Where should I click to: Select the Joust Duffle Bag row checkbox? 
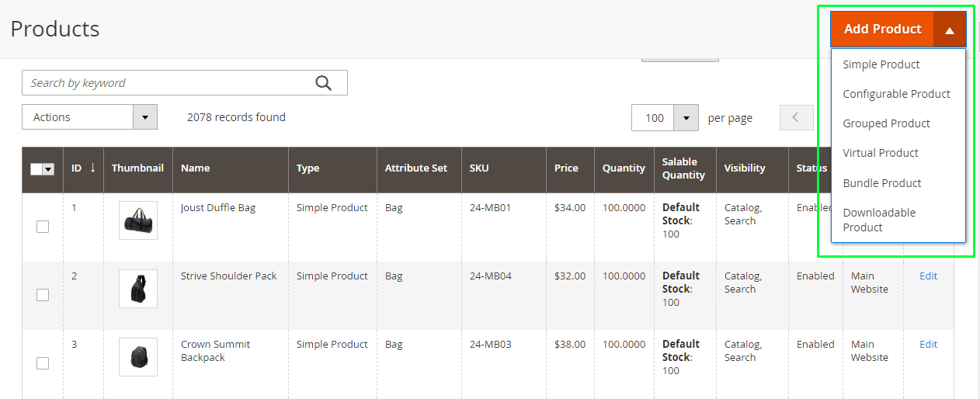[x=43, y=227]
